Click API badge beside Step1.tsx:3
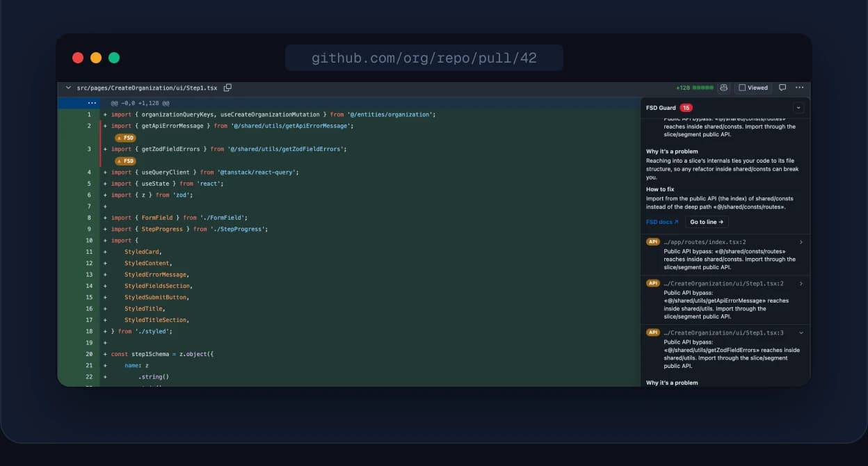 pyautogui.click(x=653, y=332)
